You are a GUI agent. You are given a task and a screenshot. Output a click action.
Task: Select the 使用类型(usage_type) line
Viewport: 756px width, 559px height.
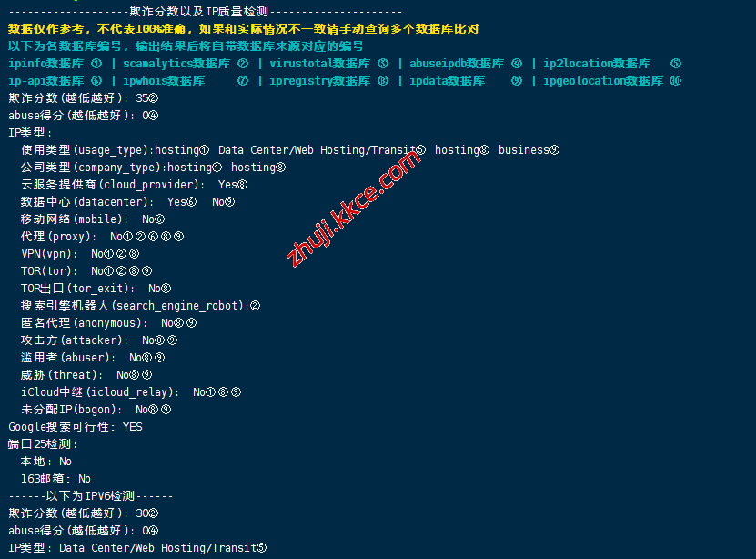click(x=290, y=150)
